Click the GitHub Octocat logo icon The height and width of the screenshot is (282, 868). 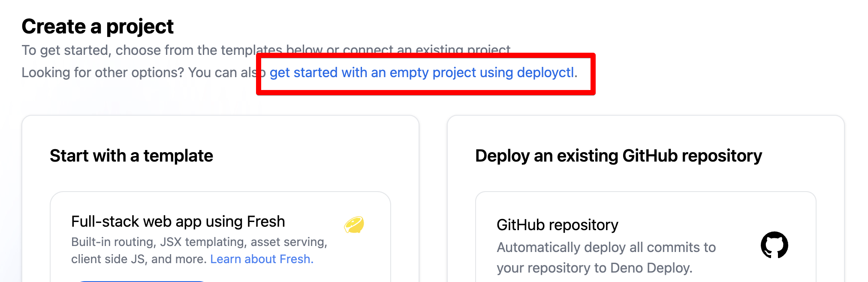(774, 245)
